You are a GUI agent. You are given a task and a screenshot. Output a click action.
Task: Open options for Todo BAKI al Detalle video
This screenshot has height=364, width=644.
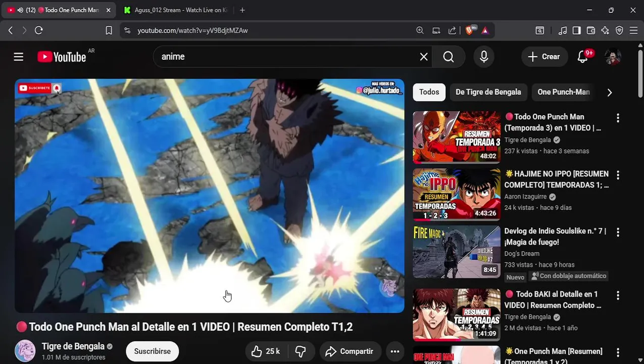pos(618,295)
